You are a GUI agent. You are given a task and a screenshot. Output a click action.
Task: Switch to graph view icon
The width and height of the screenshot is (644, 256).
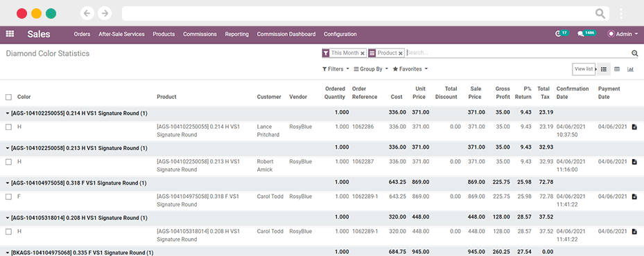click(630, 69)
